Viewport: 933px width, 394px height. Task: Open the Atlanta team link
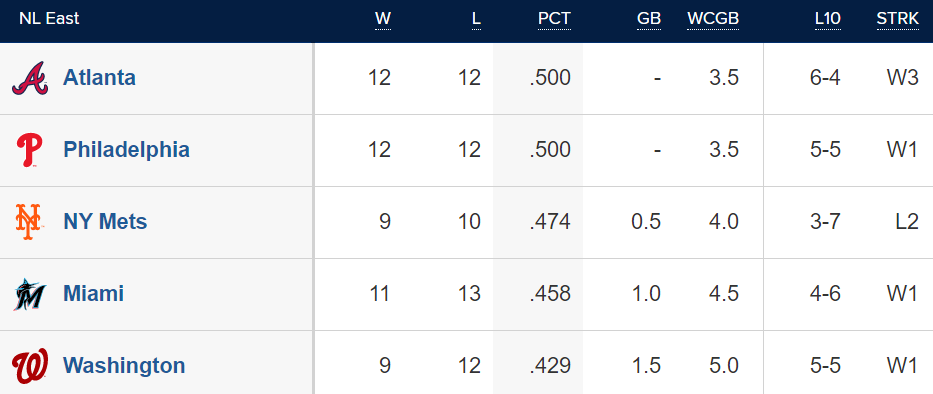point(99,78)
